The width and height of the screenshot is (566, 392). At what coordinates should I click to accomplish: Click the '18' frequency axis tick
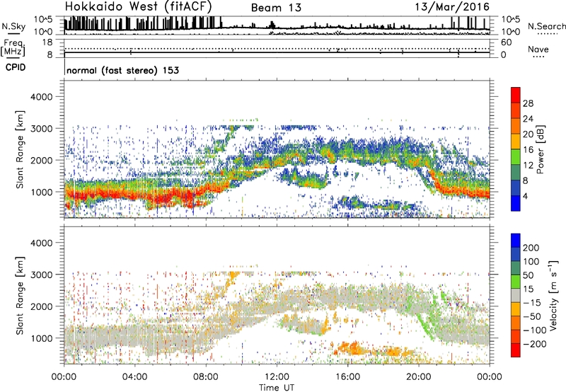click(x=47, y=42)
